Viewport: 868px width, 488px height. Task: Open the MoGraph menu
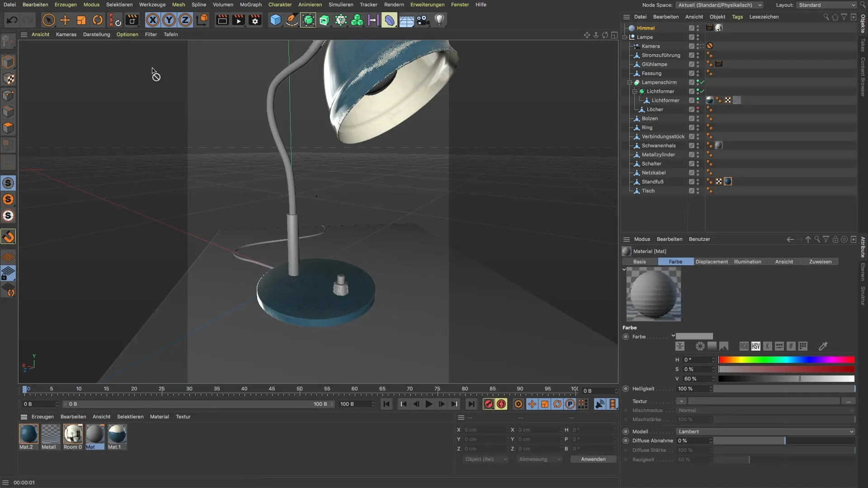tap(250, 5)
